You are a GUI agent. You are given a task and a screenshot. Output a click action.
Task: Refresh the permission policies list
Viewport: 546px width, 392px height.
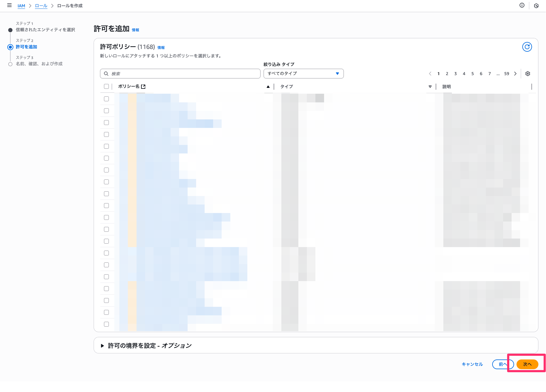(x=527, y=47)
